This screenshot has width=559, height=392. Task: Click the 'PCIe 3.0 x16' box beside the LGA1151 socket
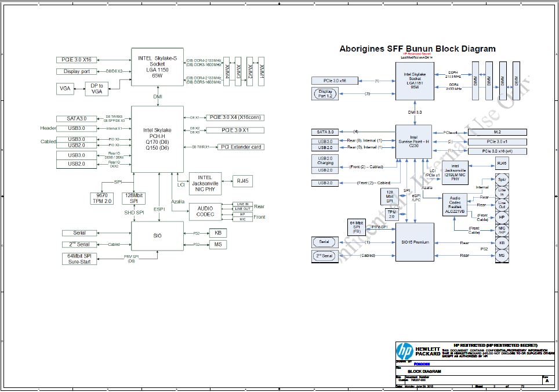coord(335,81)
